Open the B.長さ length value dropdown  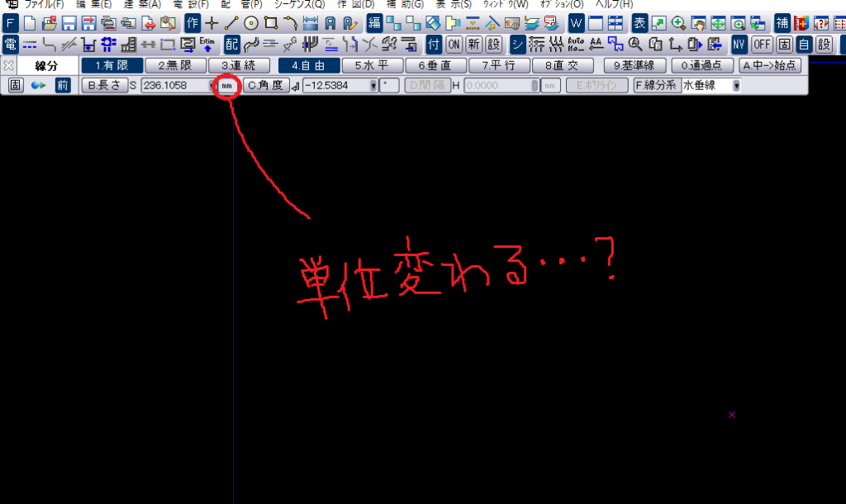tap(211, 86)
